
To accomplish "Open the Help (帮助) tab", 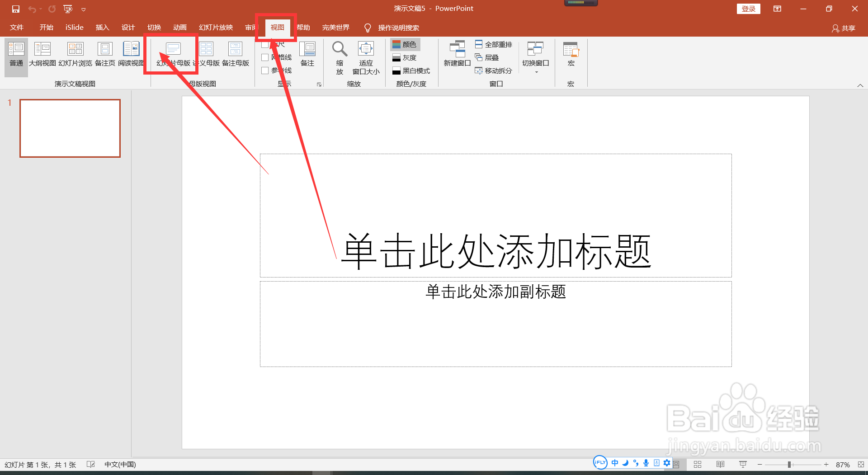I will pyautogui.click(x=303, y=28).
